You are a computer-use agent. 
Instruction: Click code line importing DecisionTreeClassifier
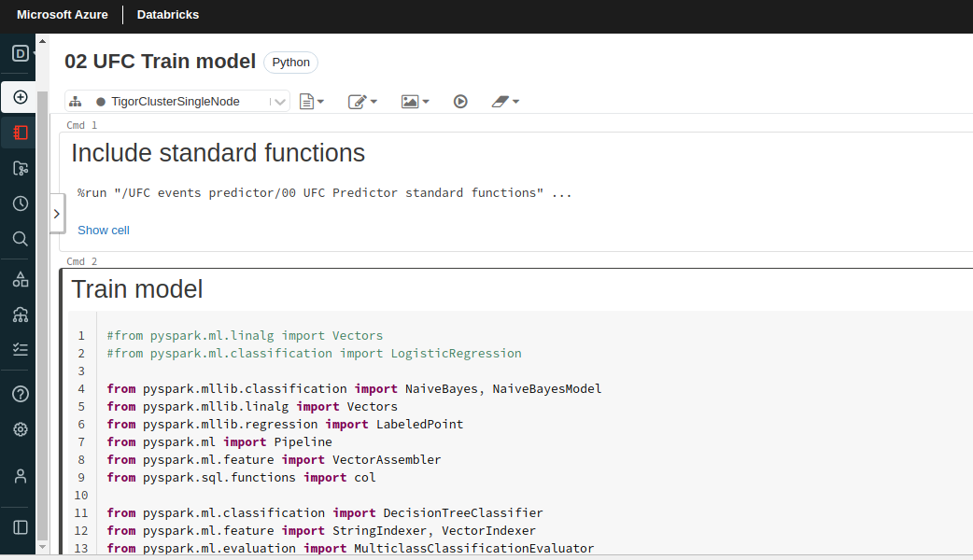click(x=325, y=513)
